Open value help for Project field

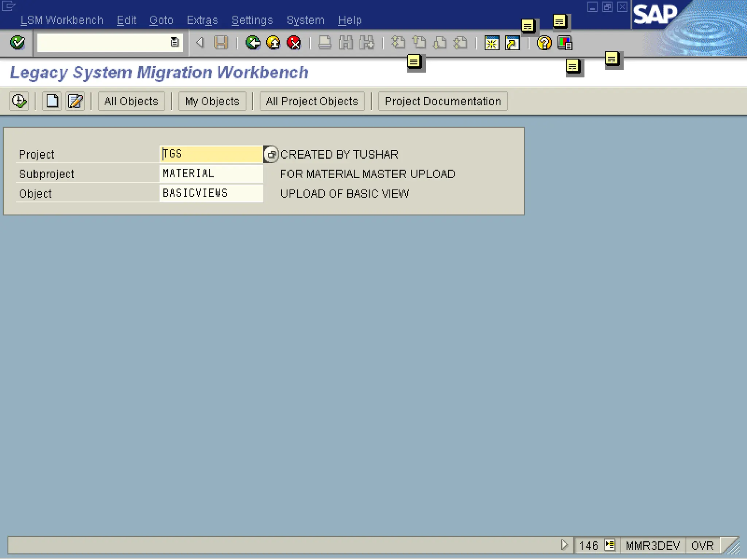(271, 155)
